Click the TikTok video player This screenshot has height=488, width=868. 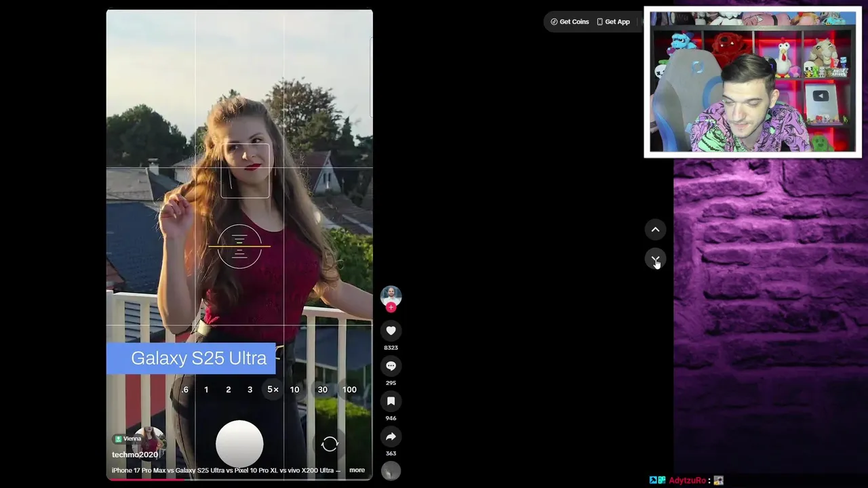pos(239,244)
